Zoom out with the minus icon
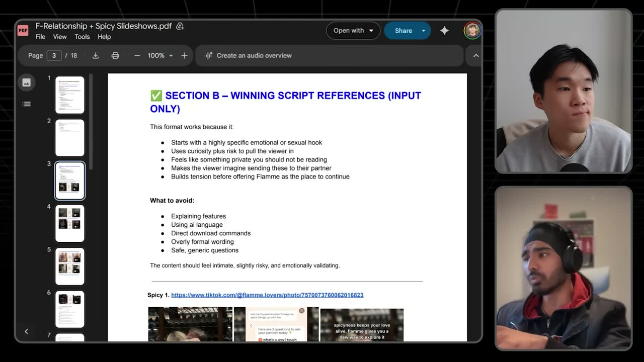This screenshot has width=644, height=362. click(x=137, y=55)
